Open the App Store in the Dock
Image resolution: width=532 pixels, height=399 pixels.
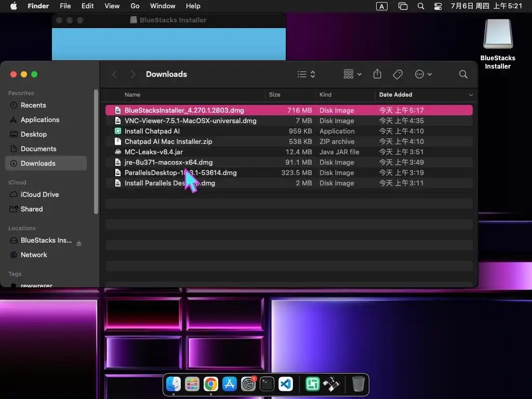click(229, 384)
